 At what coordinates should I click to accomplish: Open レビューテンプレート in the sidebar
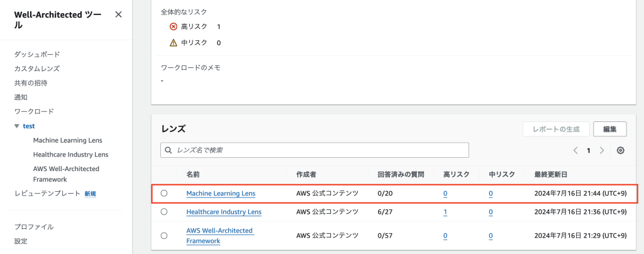point(47,194)
